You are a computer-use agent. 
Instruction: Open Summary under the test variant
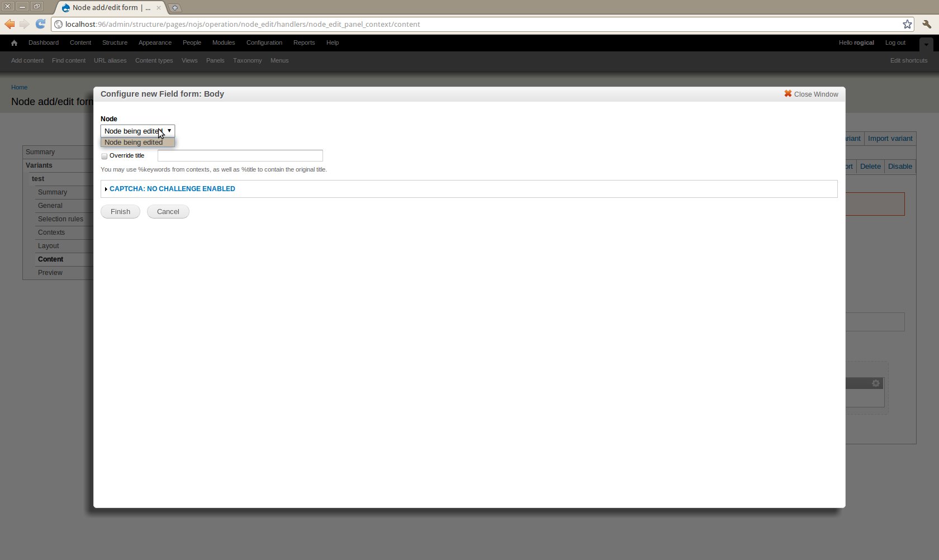pyautogui.click(x=53, y=192)
